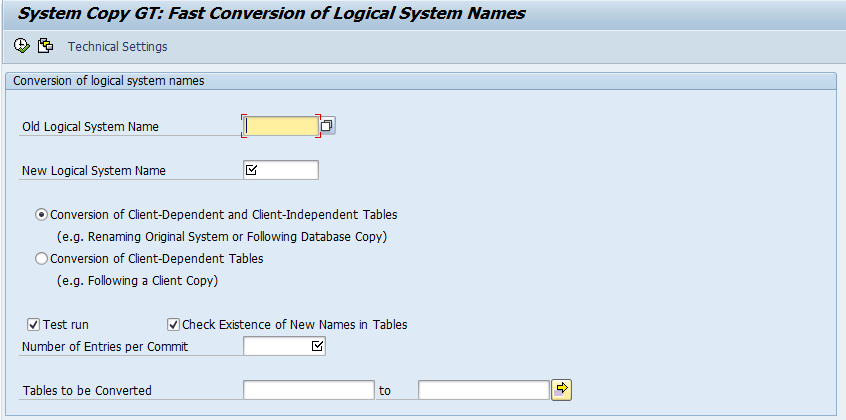Image resolution: width=846 pixels, height=420 pixels.
Task: Disable the Test run checkbox
Action: (34, 324)
